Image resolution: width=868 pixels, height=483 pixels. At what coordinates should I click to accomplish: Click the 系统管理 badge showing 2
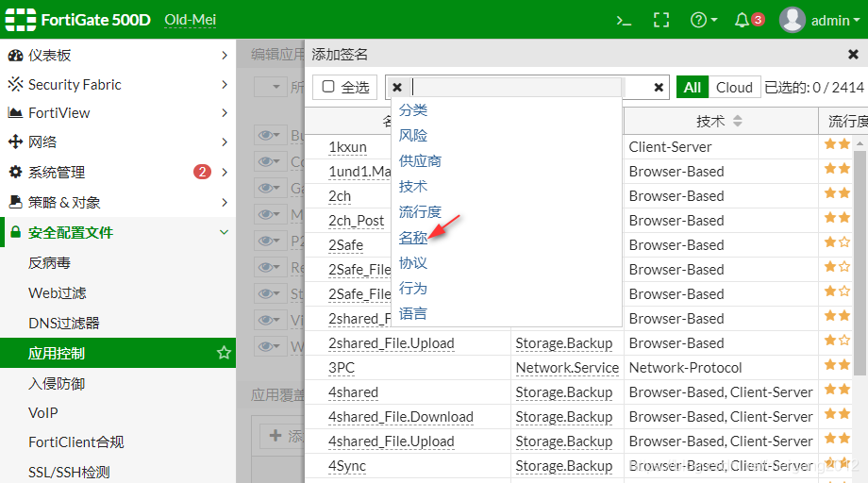(x=202, y=172)
